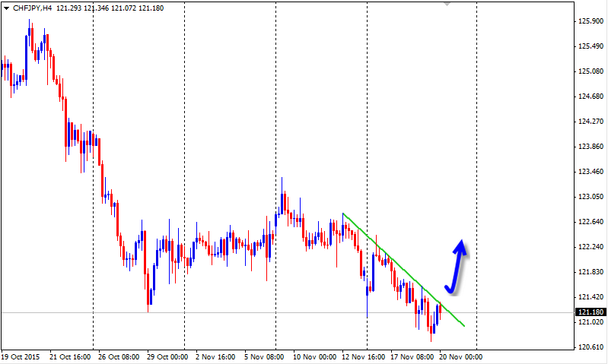Screen dimensions: 608x364
Task: Click the 12 Nov 16:00 time label
Action: click(x=363, y=357)
